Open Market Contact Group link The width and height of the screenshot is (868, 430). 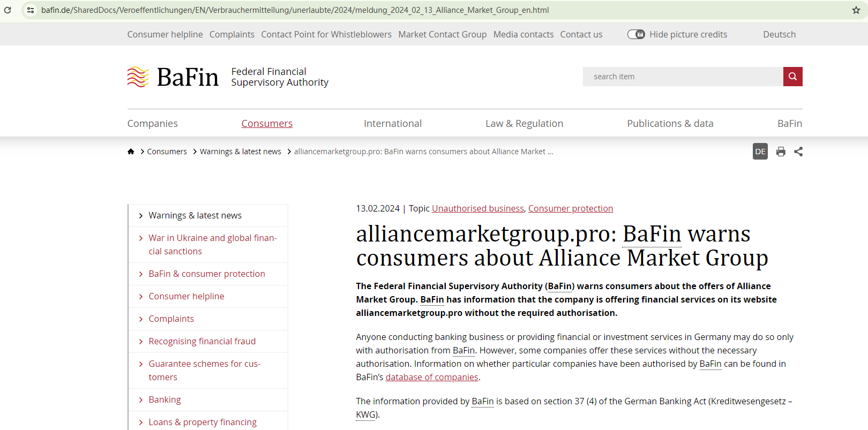coord(443,34)
